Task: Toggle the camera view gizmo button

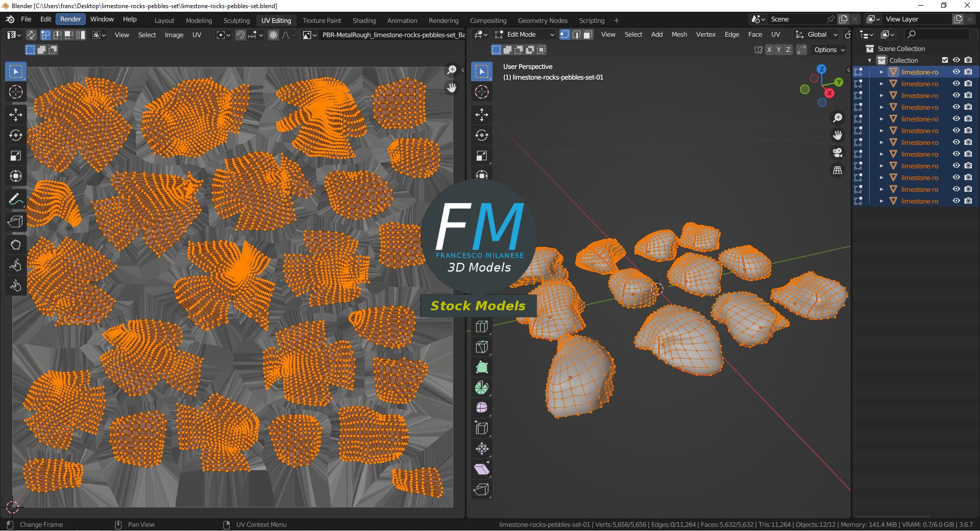Action: (x=838, y=153)
